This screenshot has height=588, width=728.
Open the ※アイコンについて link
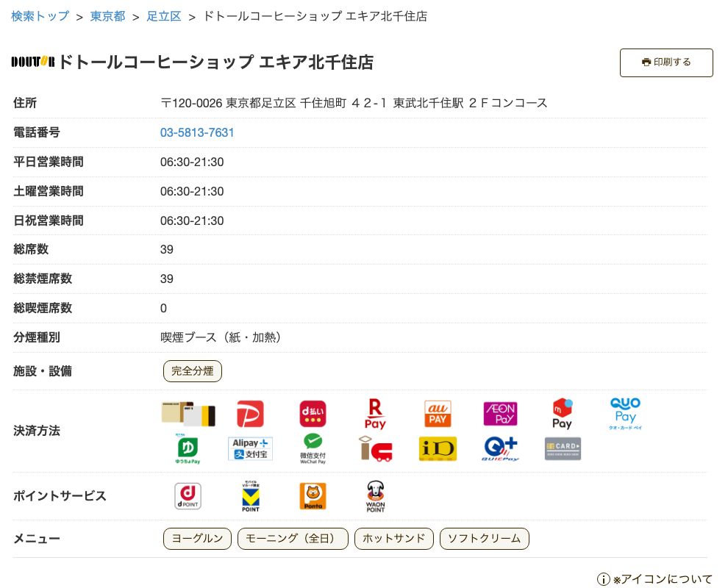pyautogui.click(x=663, y=579)
